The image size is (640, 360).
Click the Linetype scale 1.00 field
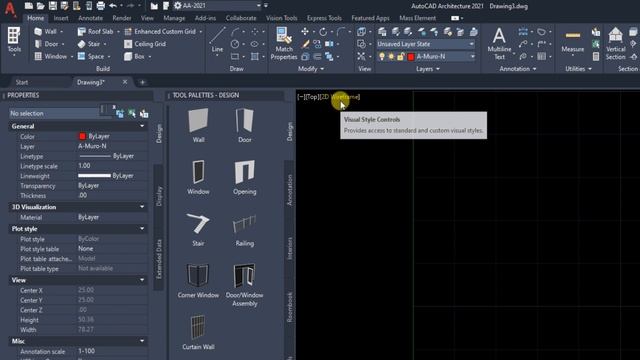coord(112,166)
